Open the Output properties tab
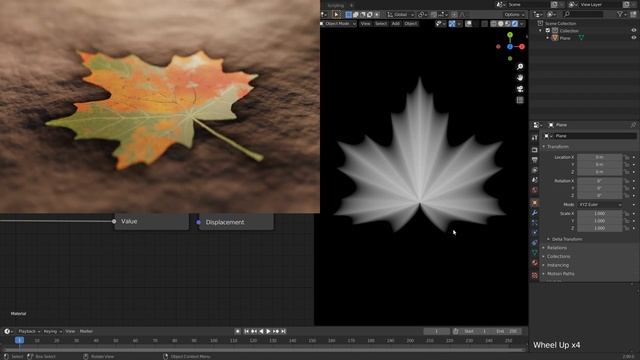Image resolution: width=640 pixels, height=360 pixels. [x=535, y=160]
